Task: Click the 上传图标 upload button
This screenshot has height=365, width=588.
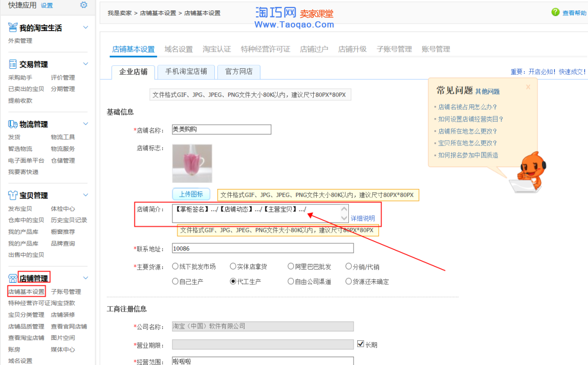Action: point(191,194)
